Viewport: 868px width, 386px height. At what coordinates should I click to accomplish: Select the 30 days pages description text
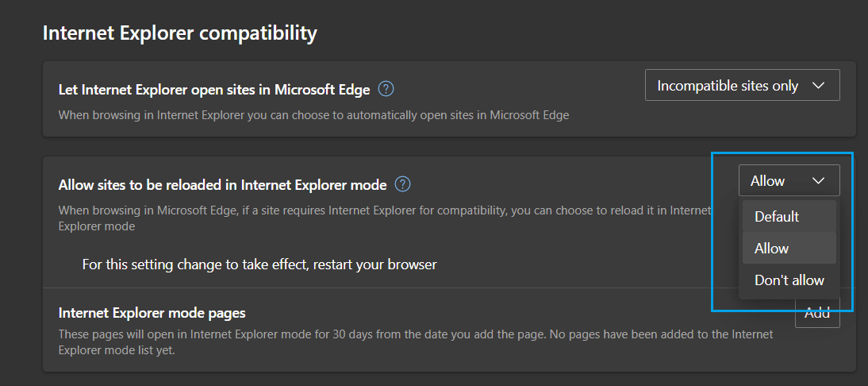(416, 342)
